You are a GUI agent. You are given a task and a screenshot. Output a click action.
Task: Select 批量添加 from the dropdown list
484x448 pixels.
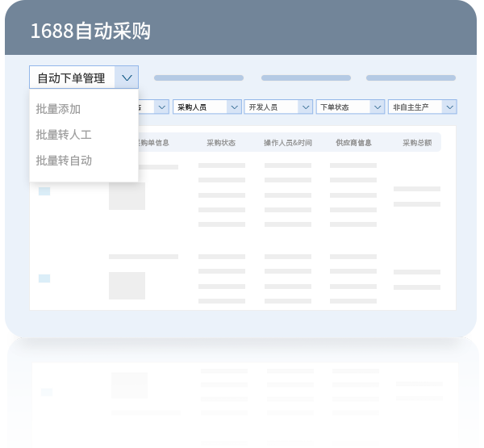[58, 109]
